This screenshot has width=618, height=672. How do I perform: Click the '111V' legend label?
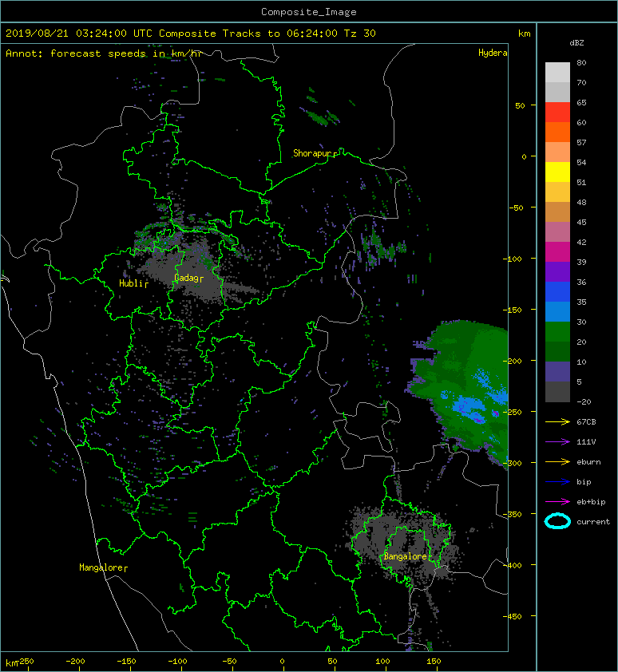coord(586,442)
